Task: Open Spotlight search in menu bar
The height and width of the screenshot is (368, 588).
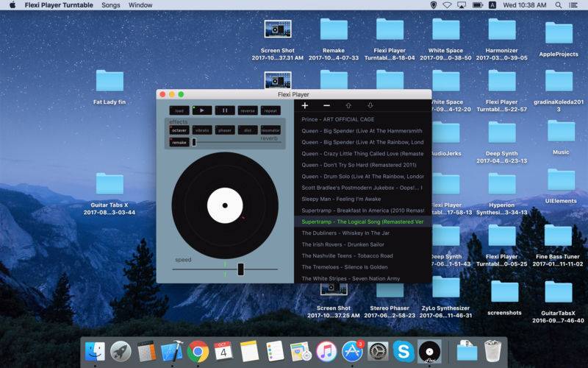Action: (559, 5)
